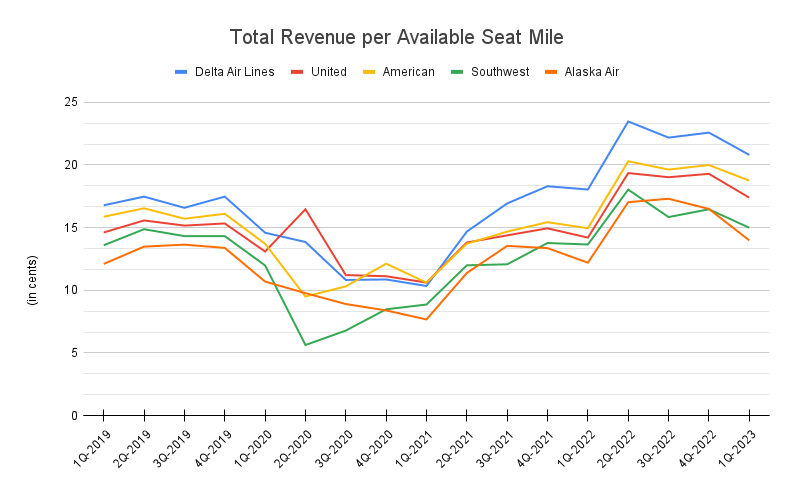Screen dimensions: 794x491
Task: Click the '0' y-axis tick label
Action: [74, 415]
